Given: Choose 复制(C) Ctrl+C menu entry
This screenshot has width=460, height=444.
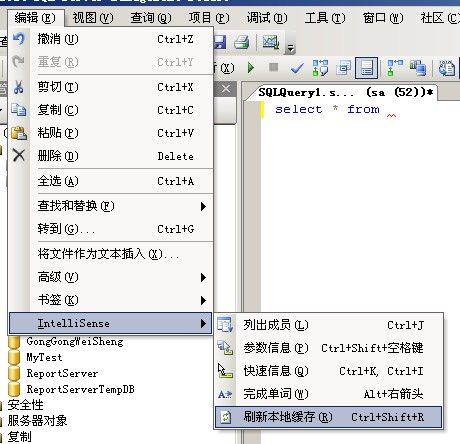Looking at the screenshot, I should [112, 110].
